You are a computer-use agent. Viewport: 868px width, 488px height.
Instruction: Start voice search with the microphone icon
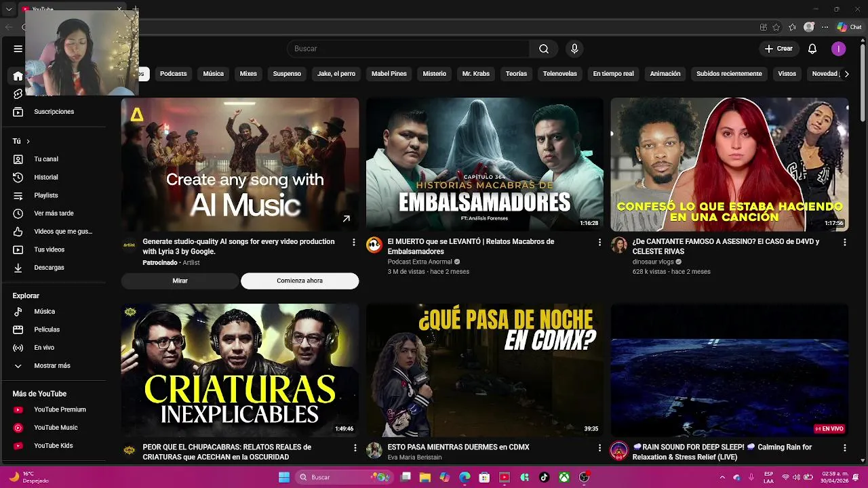point(574,49)
